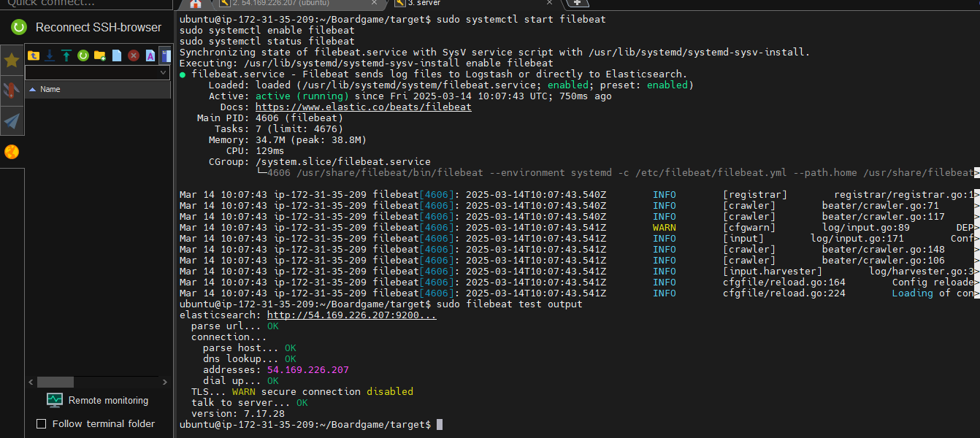Image resolution: width=980 pixels, height=438 pixels.
Task: Click the right arrow of SFTP scrollbar
Action: pos(165,382)
